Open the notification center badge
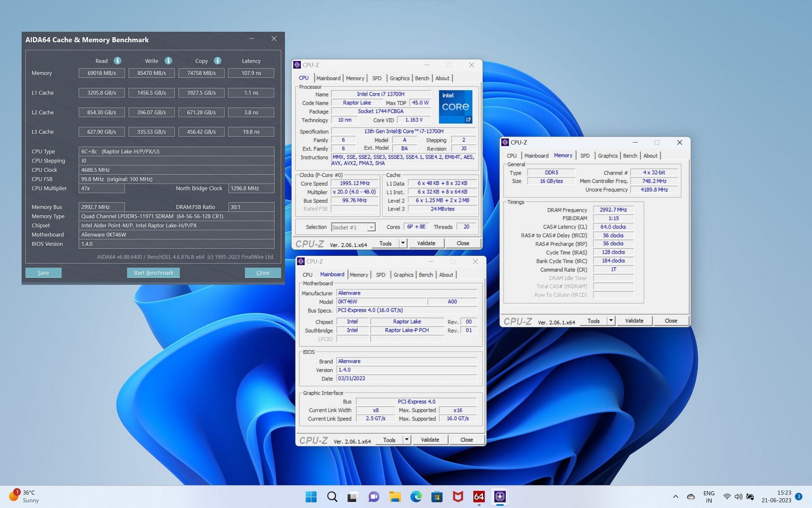 pyautogui.click(x=798, y=497)
